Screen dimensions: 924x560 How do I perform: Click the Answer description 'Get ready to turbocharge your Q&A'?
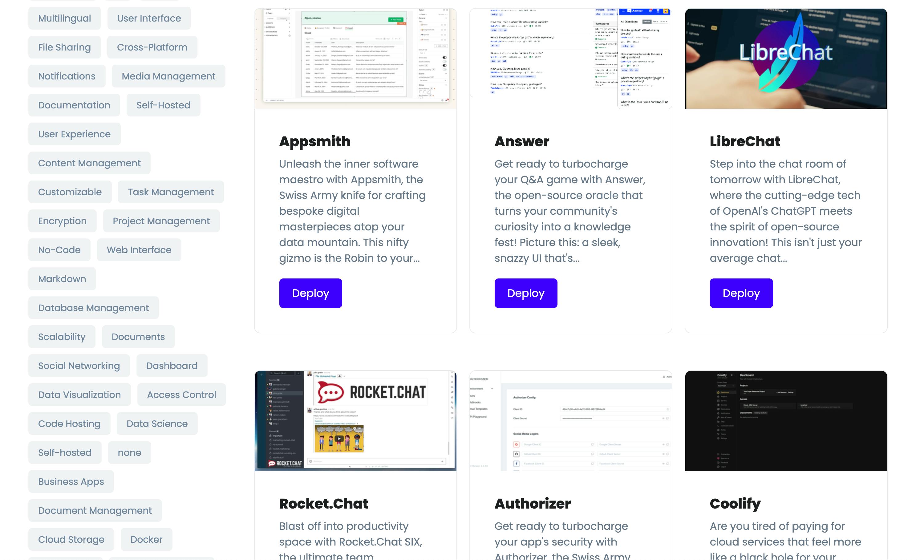(570, 211)
